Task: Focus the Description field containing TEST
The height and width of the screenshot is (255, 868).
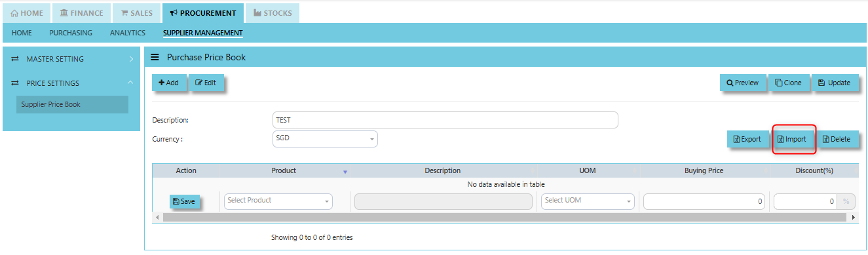Action: [x=445, y=120]
